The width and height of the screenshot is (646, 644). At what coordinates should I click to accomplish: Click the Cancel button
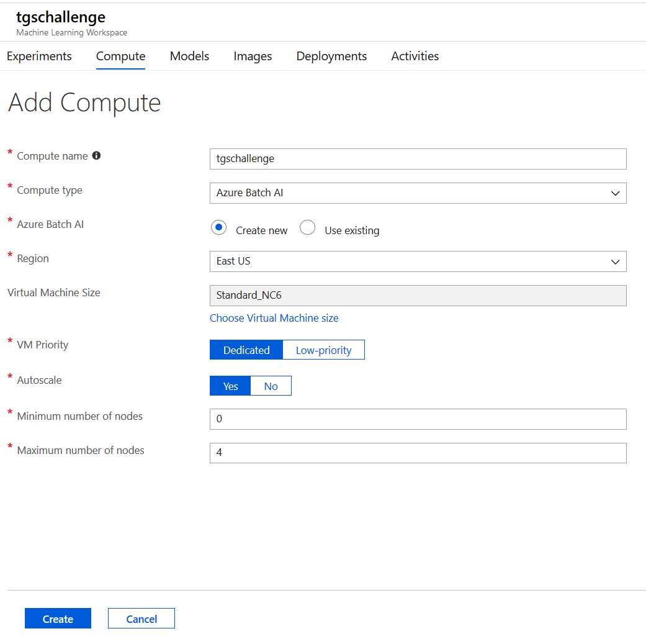(x=141, y=619)
